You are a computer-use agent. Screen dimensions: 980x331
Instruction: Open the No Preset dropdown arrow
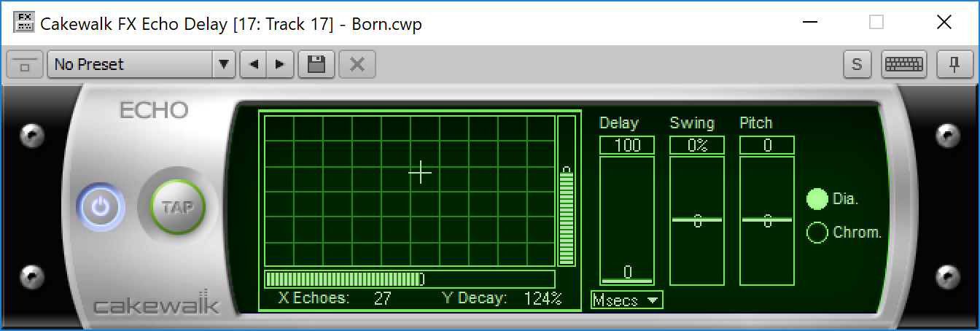click(223, 64)
